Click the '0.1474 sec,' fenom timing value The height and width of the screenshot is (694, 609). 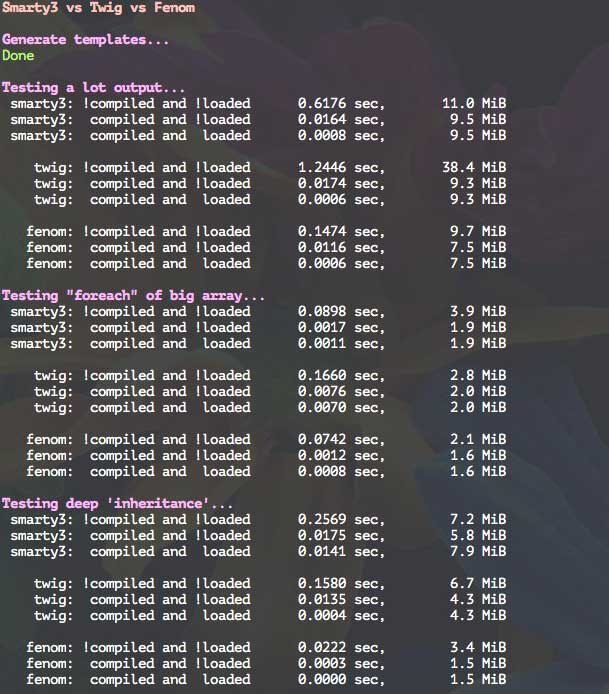[x=341, y=231]
